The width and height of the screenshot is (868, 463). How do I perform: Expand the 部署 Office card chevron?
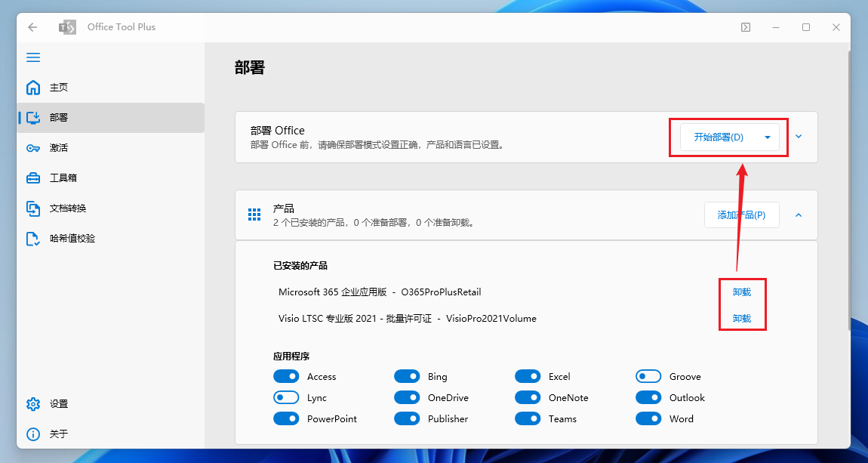click(799, 137)
